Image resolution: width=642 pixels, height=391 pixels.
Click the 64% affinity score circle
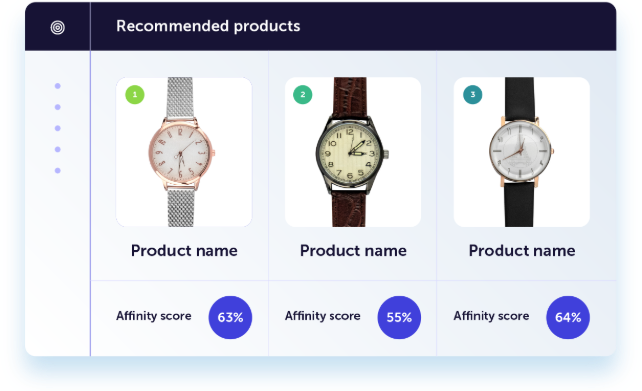pos(568,317)
